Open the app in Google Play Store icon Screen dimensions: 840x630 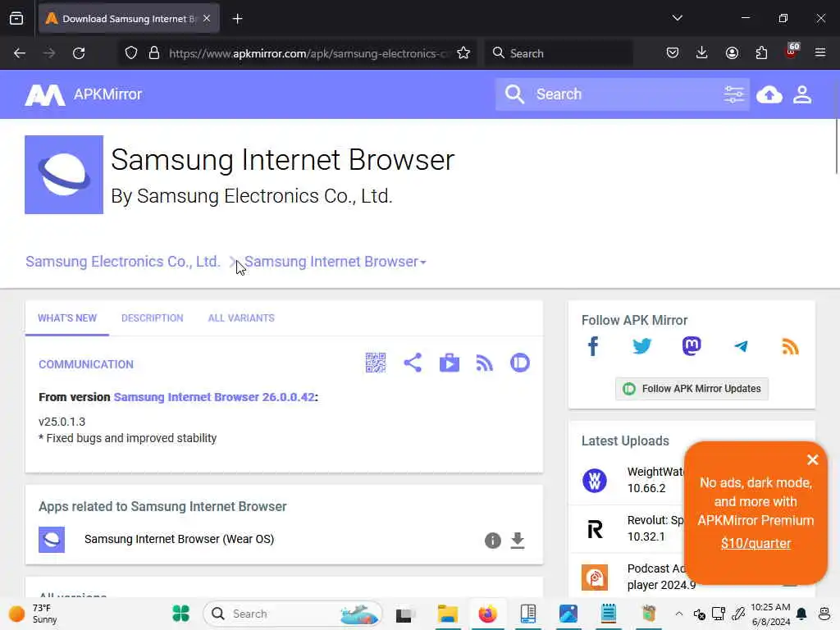click(449, 363)
